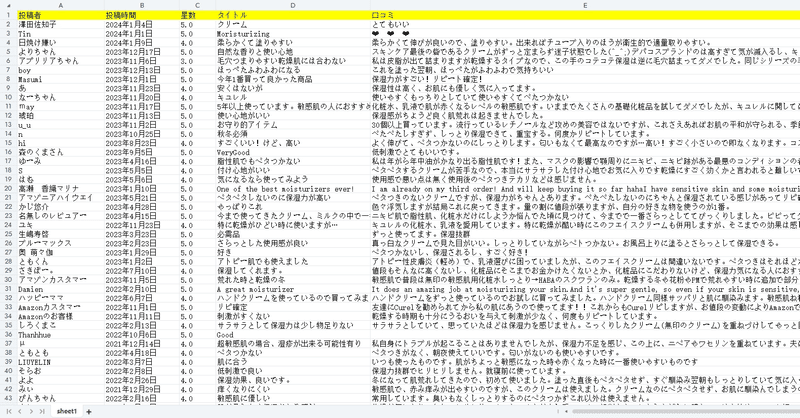
Task: Click the horizontal scrollbar thumb
Action: point(686,411)
